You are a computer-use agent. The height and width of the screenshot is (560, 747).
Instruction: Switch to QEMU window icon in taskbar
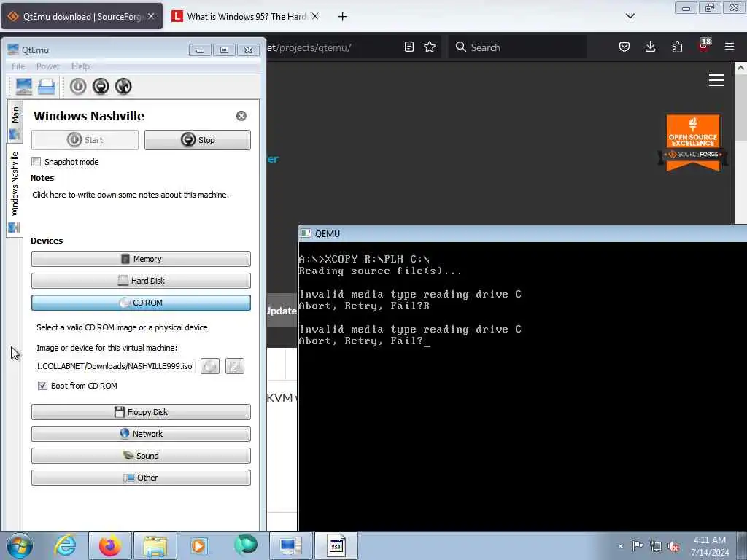336,545
